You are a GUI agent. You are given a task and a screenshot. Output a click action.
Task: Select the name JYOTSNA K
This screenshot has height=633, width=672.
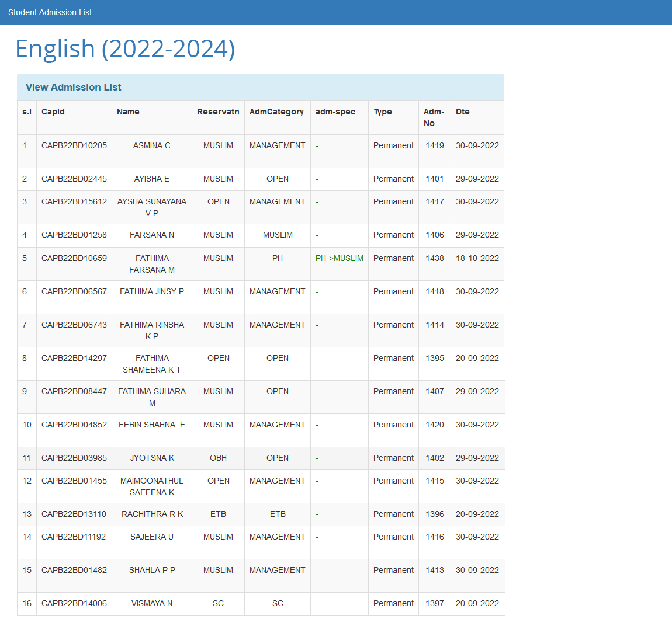pos(152,458)
